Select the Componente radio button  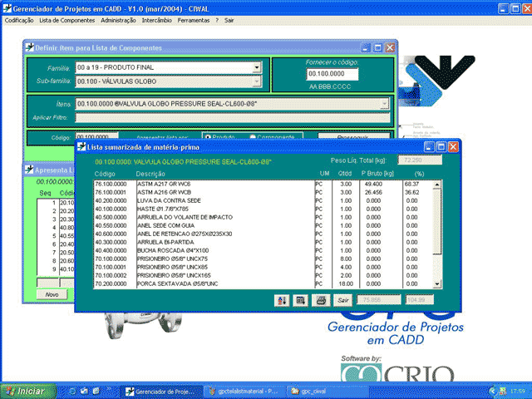point(254,137)
